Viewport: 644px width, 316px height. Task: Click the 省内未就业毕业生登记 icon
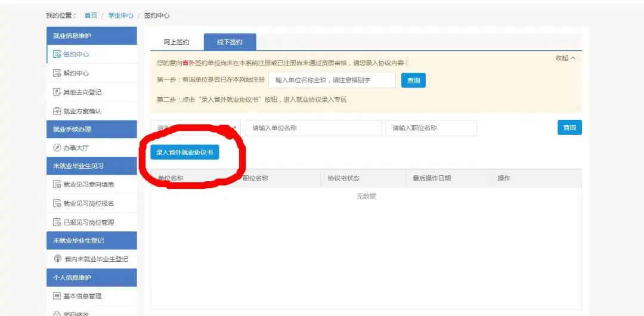tap(57, 259)
